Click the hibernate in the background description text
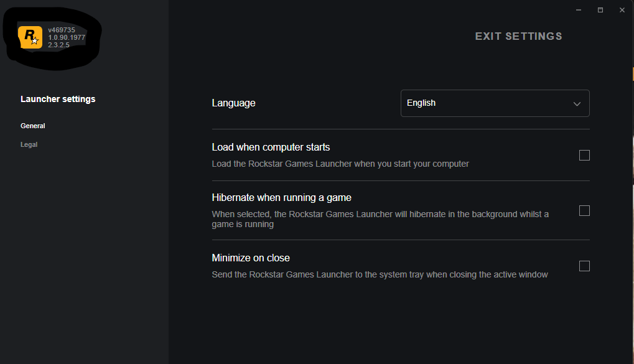This screenshot has width=634, height=364. click(x=380, y=214)
